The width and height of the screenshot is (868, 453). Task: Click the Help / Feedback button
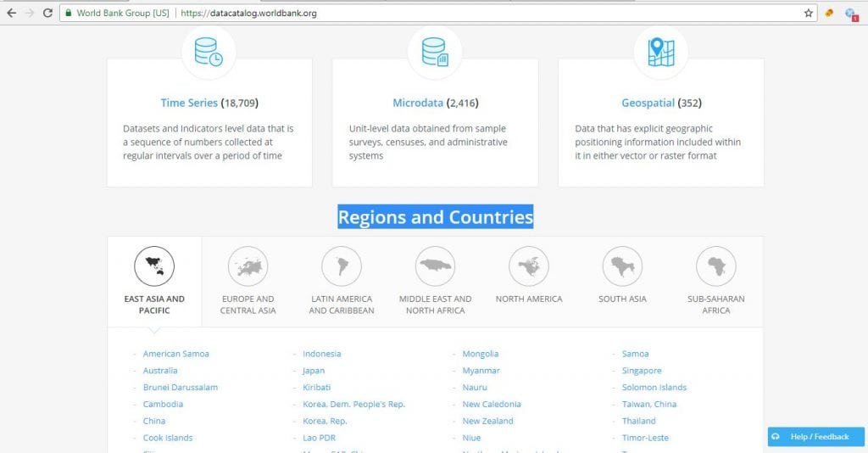pyautogui.click(x=816, y=437)
